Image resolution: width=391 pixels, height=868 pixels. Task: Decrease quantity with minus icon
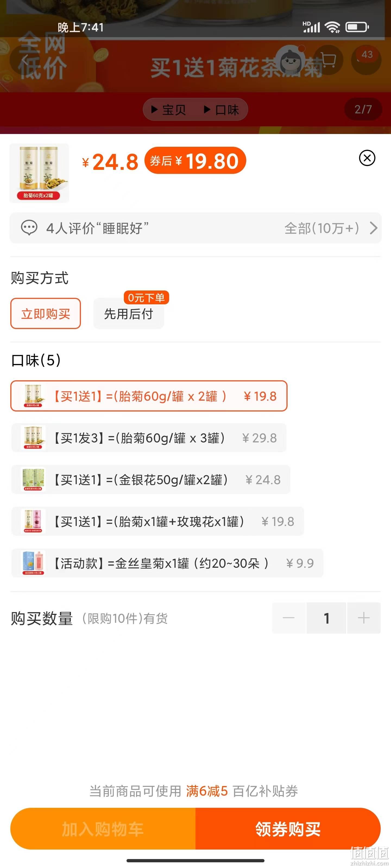click(x=289, y=618)
